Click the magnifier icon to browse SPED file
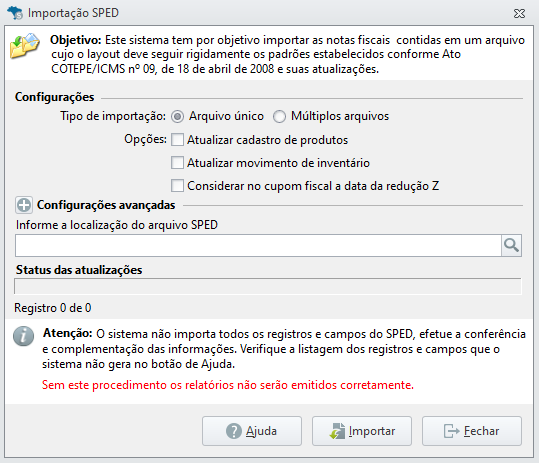539x464 pixels. click(x=511, y=245)
